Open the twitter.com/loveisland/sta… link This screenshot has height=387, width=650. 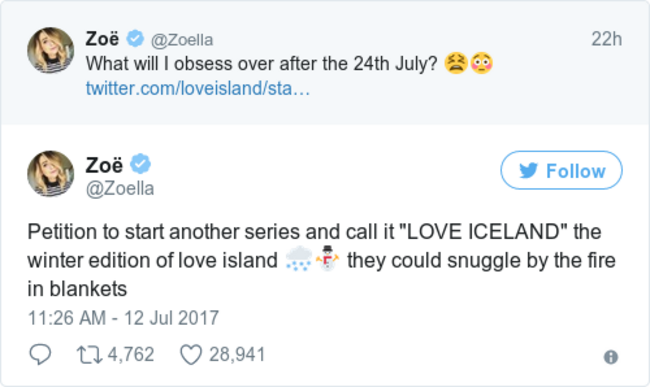[x=198, y=88]
